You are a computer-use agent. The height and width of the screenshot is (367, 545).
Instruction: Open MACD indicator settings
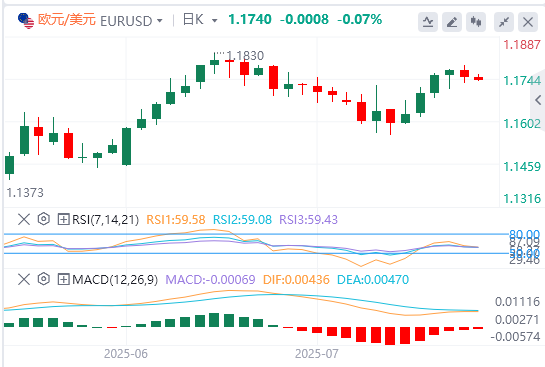tap(44, 279)
